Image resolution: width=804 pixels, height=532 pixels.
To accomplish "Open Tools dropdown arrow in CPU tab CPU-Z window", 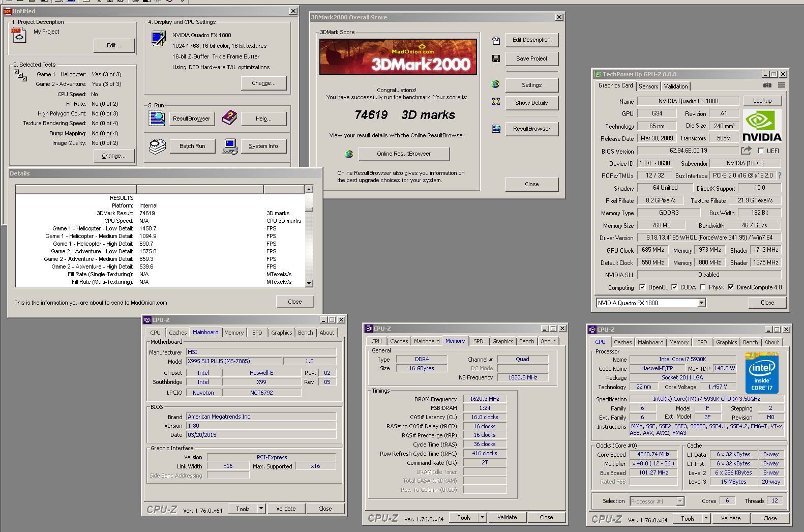I will 706,518.
